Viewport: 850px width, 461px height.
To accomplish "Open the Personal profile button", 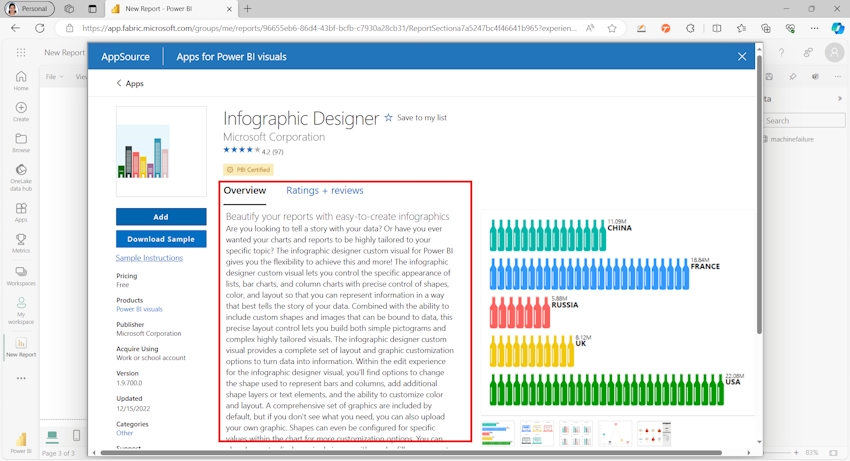I will point(29,9).
